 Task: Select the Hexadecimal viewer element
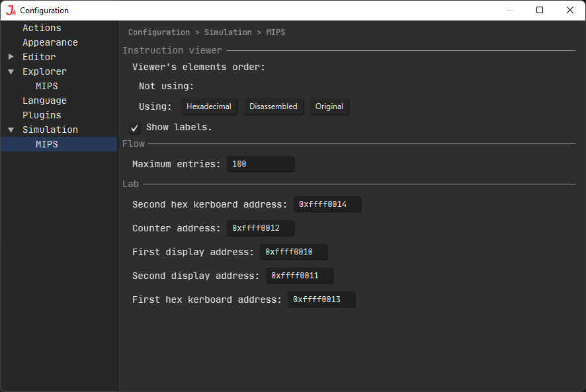click(209, 106)
